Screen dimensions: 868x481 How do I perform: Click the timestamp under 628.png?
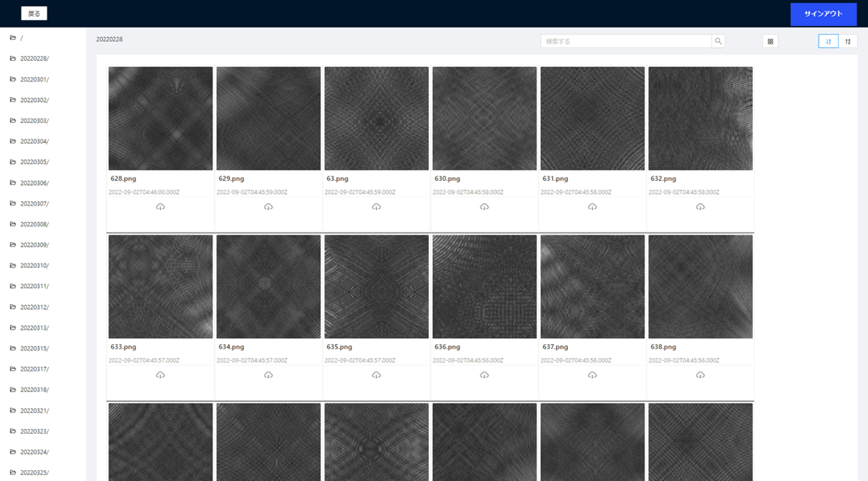pos(144,192)
